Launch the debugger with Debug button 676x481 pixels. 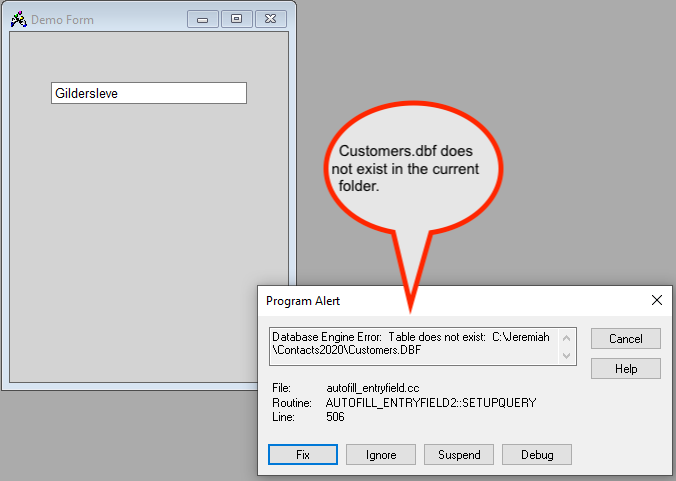(x=536, y=455)
